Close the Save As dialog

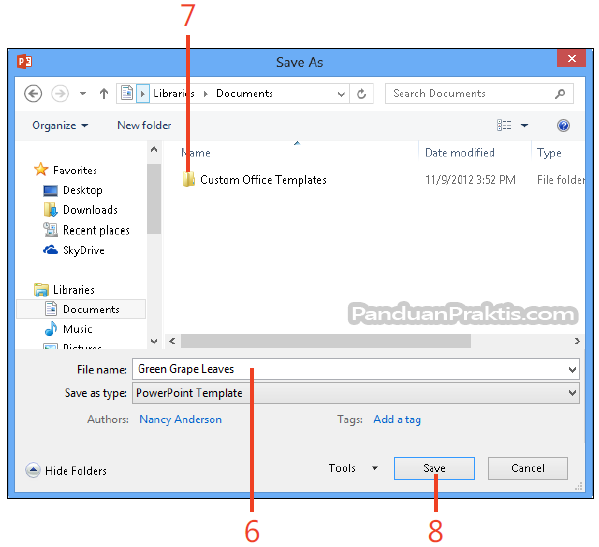(x=571, y=58)
